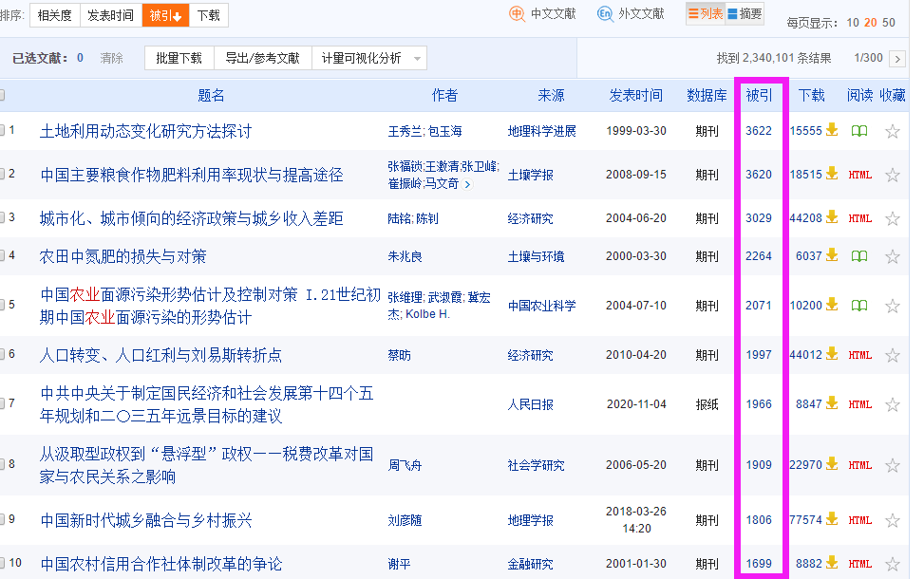Click the green book reader icon for 农田中氮肥的损失与对策
This screenshot has width=924, height=579.
click(858, 253)
